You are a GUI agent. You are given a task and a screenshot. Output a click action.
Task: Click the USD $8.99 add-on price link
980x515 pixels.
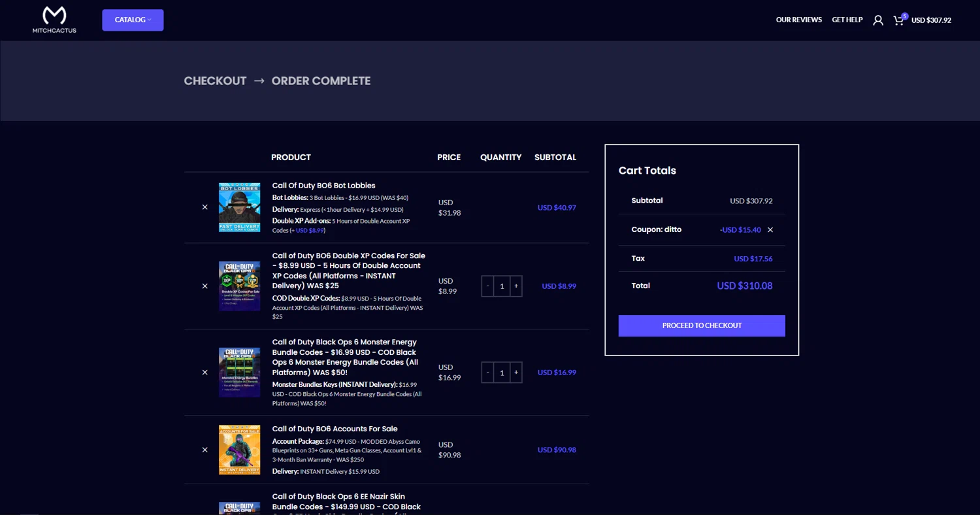pos(309,231)
